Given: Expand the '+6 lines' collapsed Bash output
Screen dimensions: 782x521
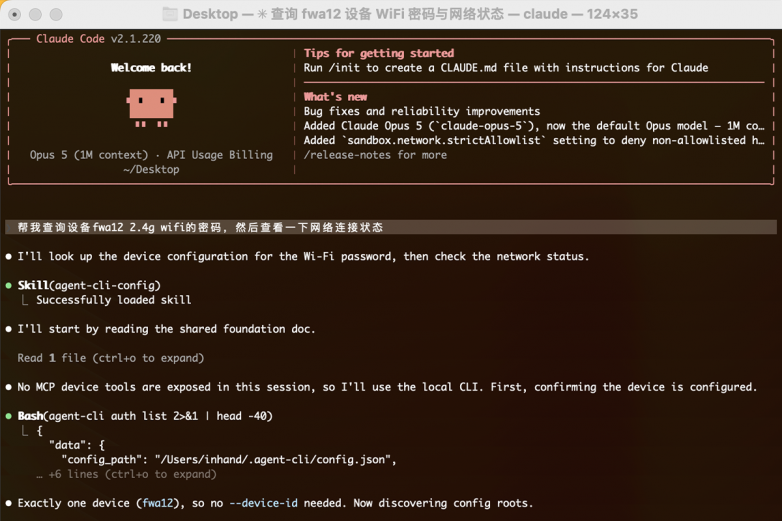Looking at the screenshot, I should coord(126,474).
